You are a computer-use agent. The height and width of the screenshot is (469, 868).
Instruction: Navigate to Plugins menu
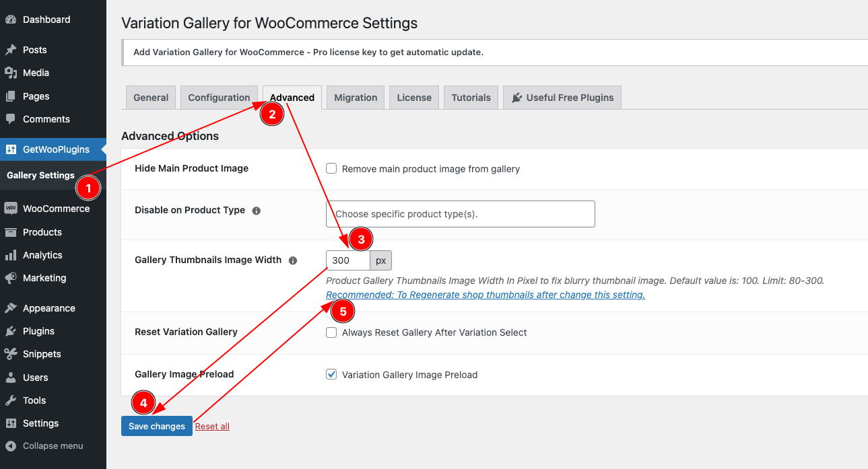tap(53, 331)
